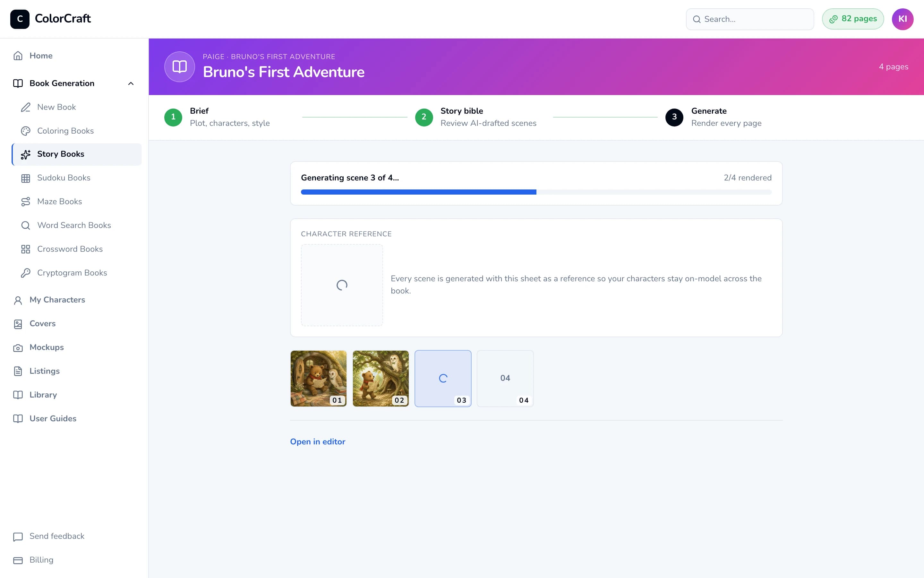This screenshot has height=578, width=924.
Task: Click the ColorCraft brand name
Action: [x=63, y=18]
